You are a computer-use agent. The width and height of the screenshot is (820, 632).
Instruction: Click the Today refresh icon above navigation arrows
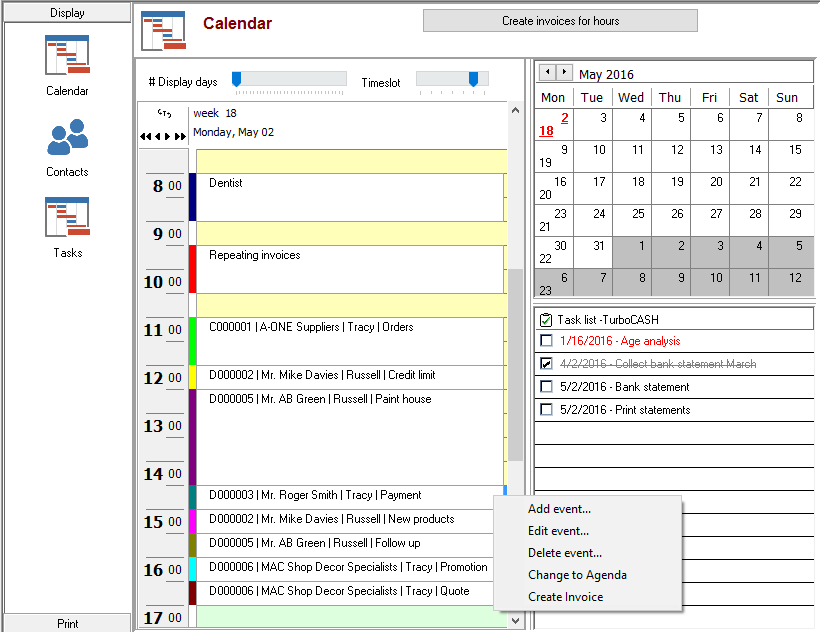click(x=164, y=113)
